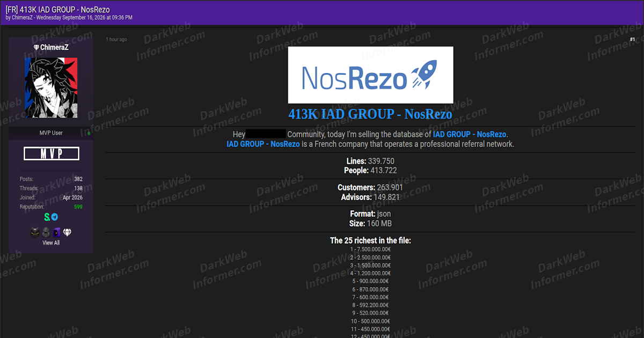Click list entry '4 - 1.200.000.00€'
This screenshot has width=644, height=338.
[370, 273]
